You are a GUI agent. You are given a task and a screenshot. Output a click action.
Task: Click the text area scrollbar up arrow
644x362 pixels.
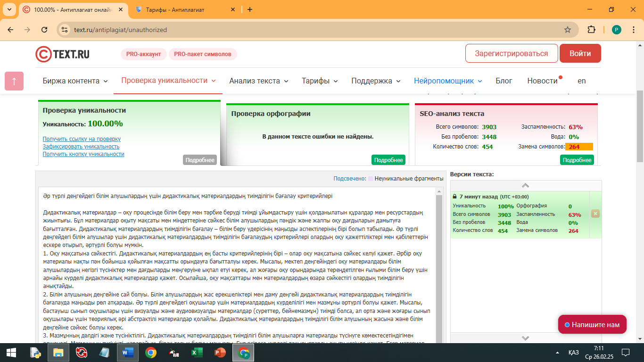point(439,192)
